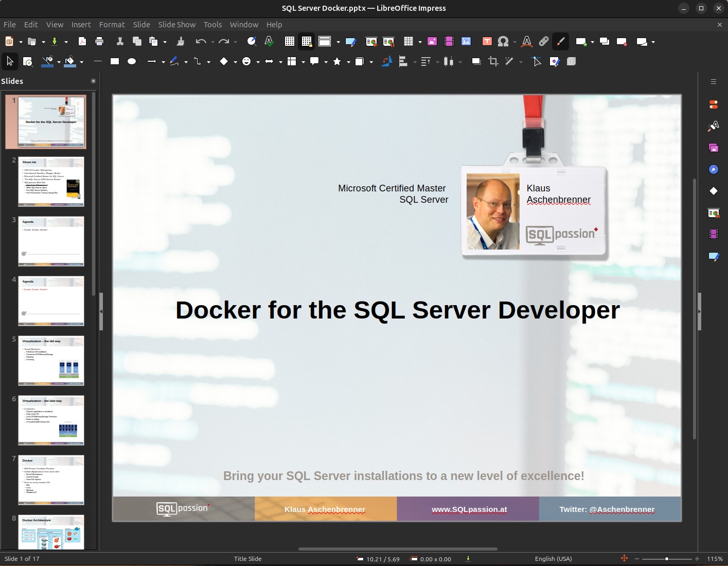The height and width of the screenshot is (566, 728).
Task: Expand the Symbol Shapes smiley dropdown
Action: point(258,62)
